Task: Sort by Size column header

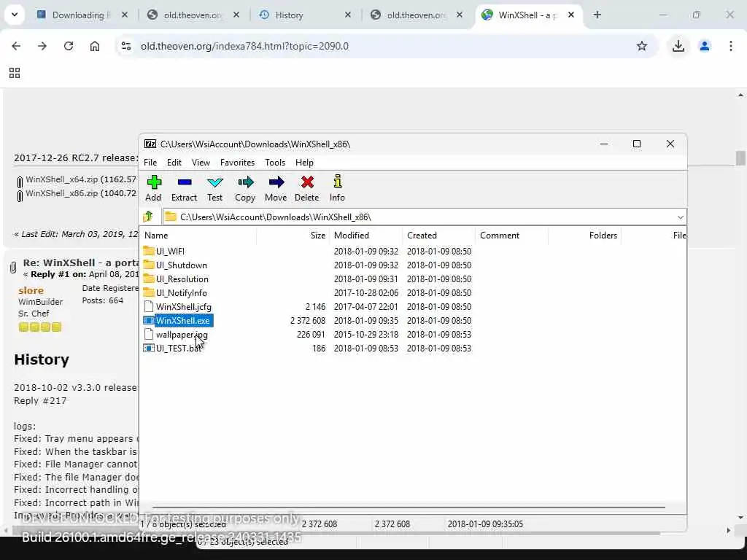Action: [293, 236]
